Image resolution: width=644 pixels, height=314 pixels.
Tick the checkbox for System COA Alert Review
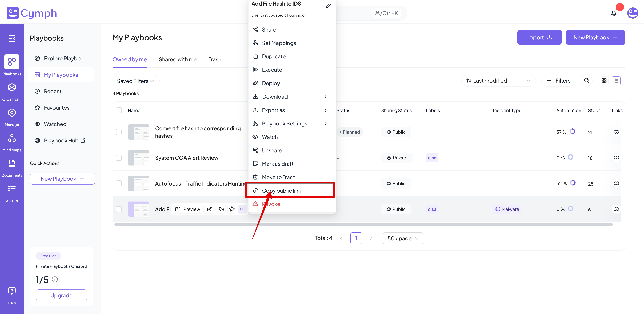tap(119, 158)
